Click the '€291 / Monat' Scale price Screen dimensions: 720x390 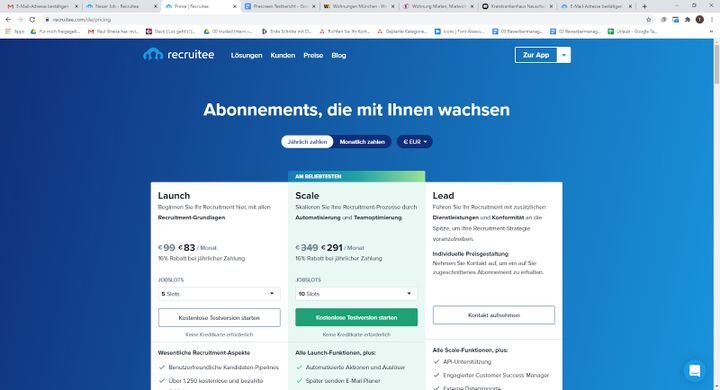pyautogui.click(x=343, y=248)
